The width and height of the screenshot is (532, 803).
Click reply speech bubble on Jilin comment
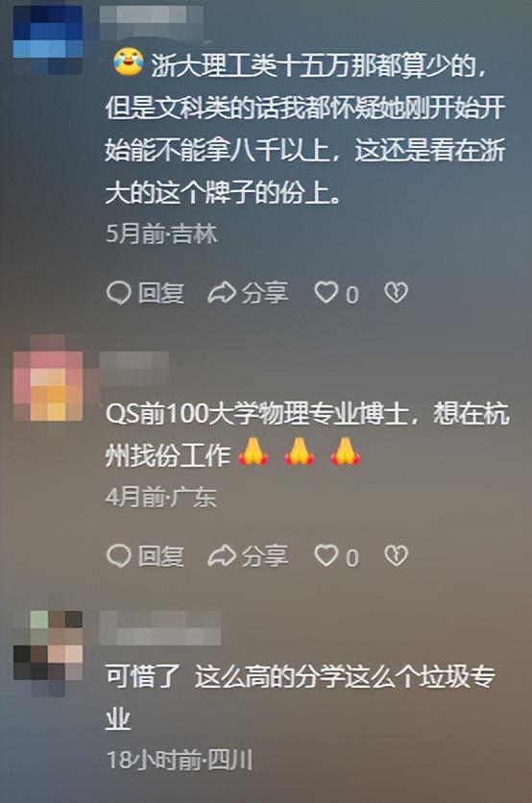pos(119,294)
